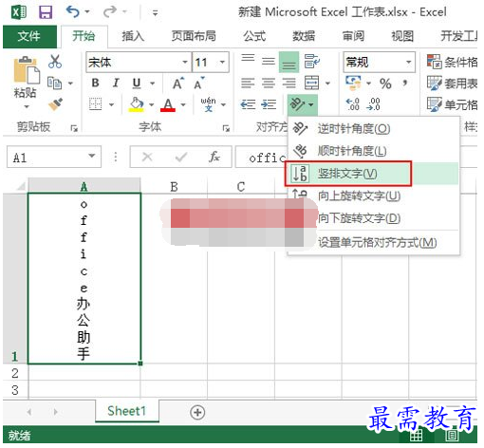Switch to the 视图 View tab
Screen dimensions: 484x448
click(x=402, y=36)
